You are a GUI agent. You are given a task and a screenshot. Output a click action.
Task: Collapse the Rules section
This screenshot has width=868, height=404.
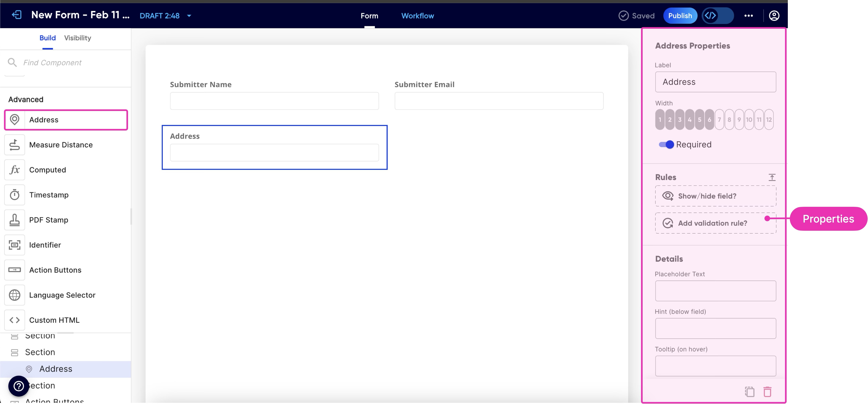772,177
